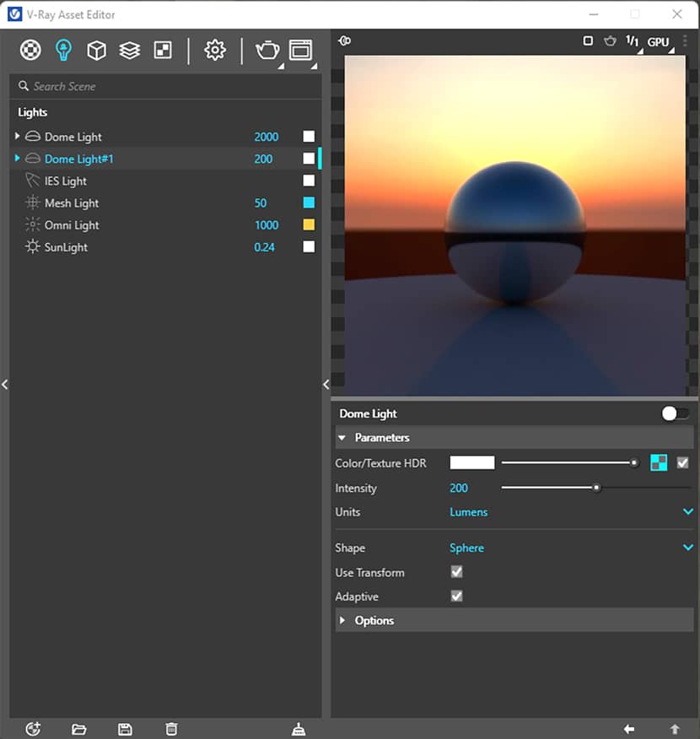The image size is (700, 739).
Task: Collapse the left panel edge arrow
Action: pyautogui.click(x=5, y=384)
